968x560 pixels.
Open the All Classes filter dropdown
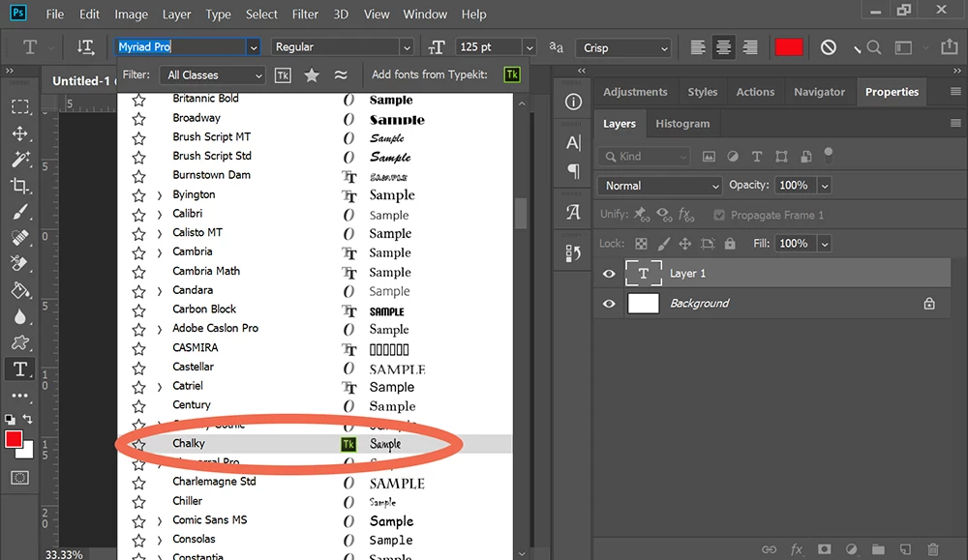[212, 75]
